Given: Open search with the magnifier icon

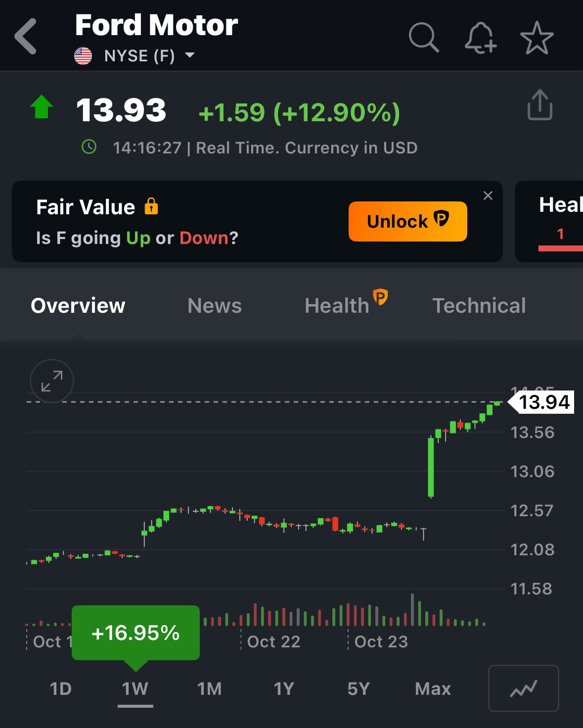Looking at the screenshot, I should (424, 37).
